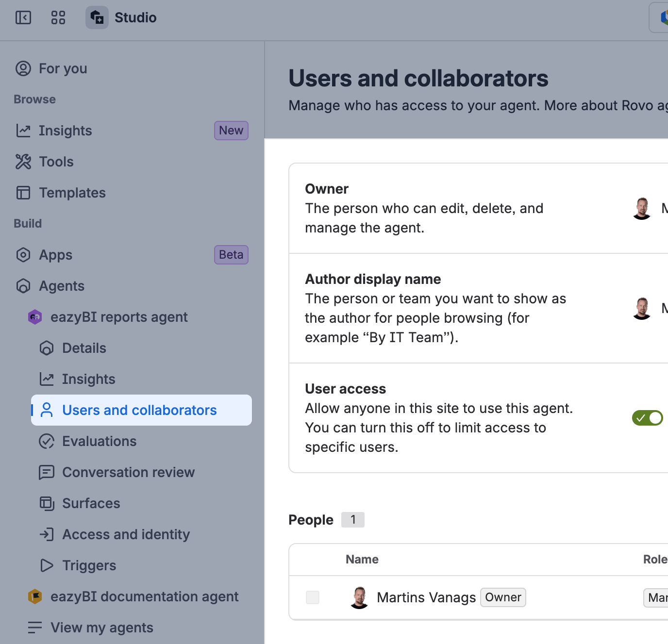Collapse the sidebar with the panel icon
This screenshot has height=644, width=668.
tap(23, 17)
